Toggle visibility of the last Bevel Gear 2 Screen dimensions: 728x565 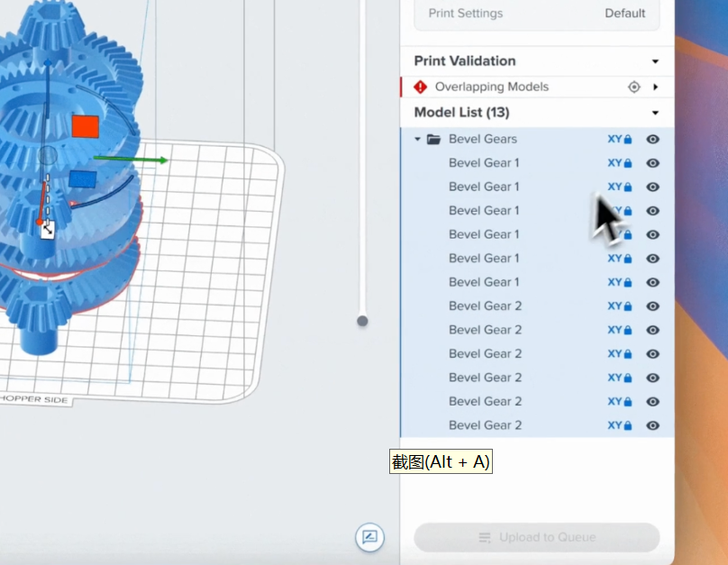653,425
